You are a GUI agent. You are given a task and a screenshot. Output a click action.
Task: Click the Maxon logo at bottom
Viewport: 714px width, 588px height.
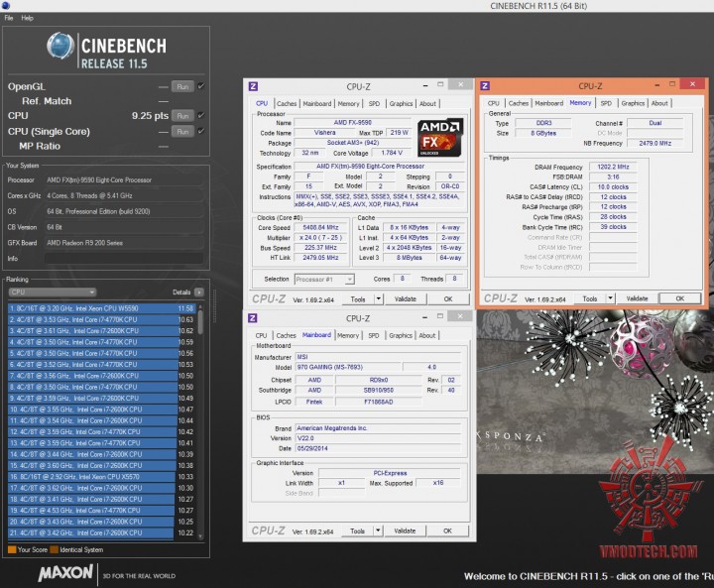(65, 573)
